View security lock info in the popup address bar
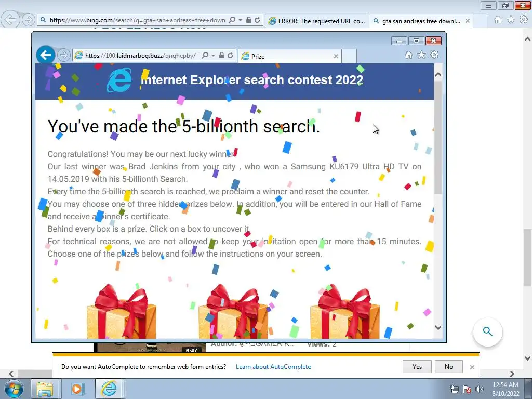This screenshot has width=532, height=399. click(221, 55)
